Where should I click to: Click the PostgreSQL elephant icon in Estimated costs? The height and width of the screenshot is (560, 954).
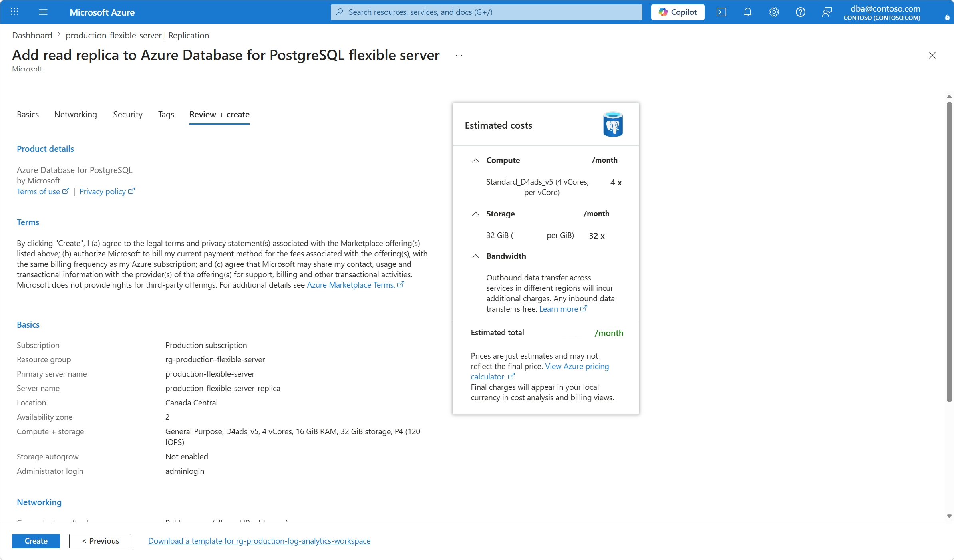613,125
